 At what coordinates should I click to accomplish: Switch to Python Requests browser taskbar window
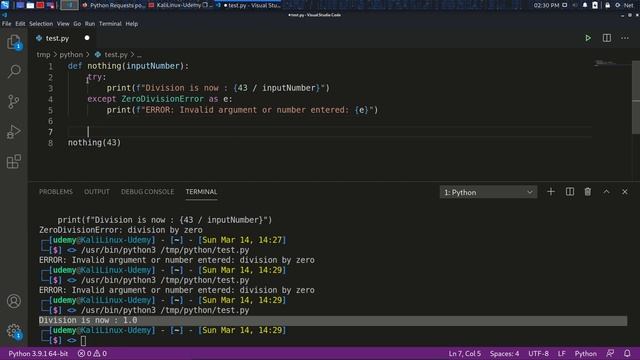[x=113, y=5]
